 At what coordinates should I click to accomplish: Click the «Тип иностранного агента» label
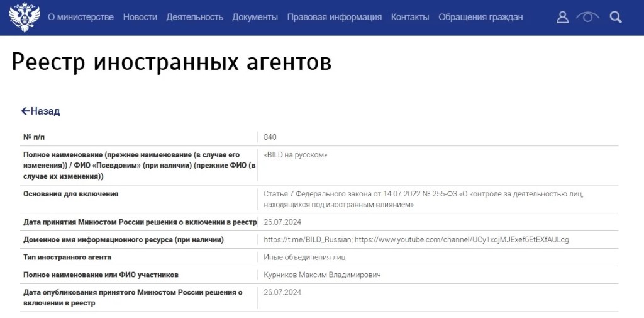[67, 258]
